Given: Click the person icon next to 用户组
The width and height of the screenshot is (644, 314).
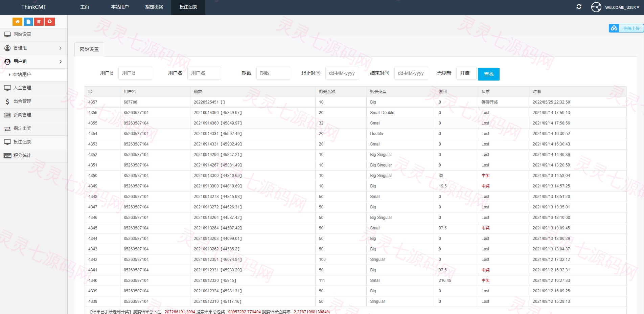Looking at the screenshot, I should (x=7, y=62).
